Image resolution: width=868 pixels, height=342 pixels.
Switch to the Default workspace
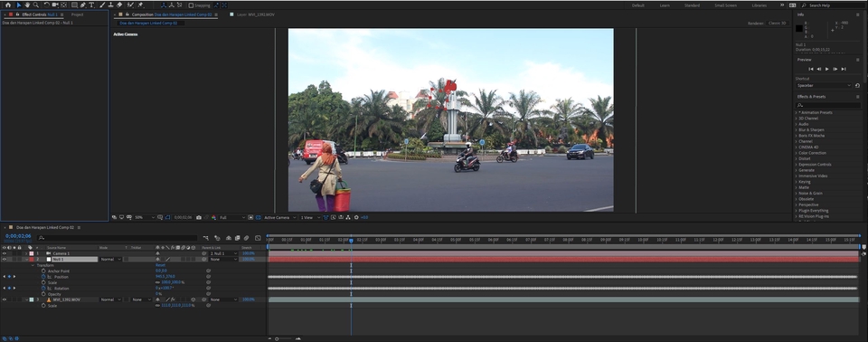coord(637,5)
